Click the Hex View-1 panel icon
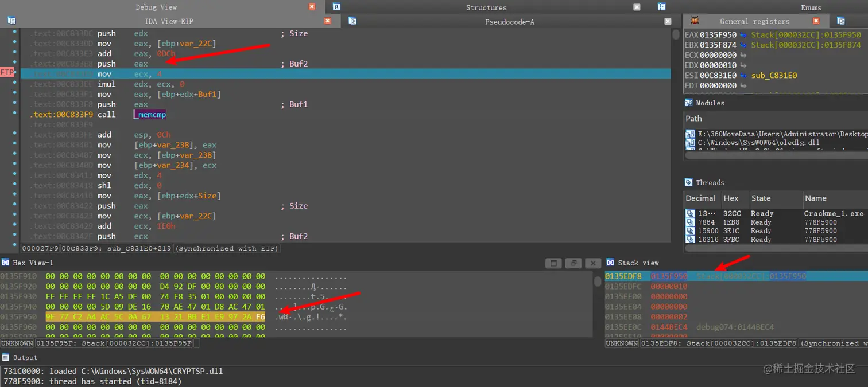Viewport: 868px width, 387px height. click(6, 263)
